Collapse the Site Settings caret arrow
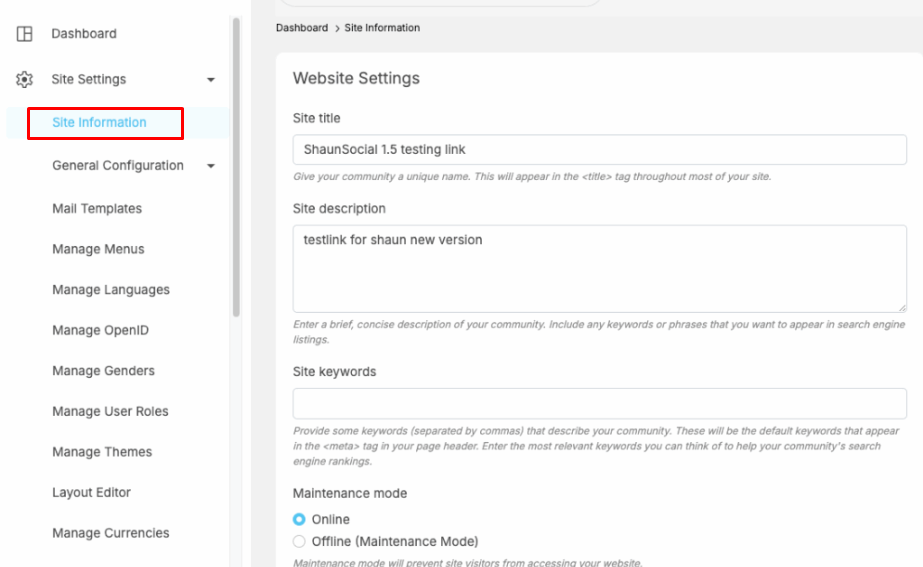923x567 pixels. pos(210,80)
